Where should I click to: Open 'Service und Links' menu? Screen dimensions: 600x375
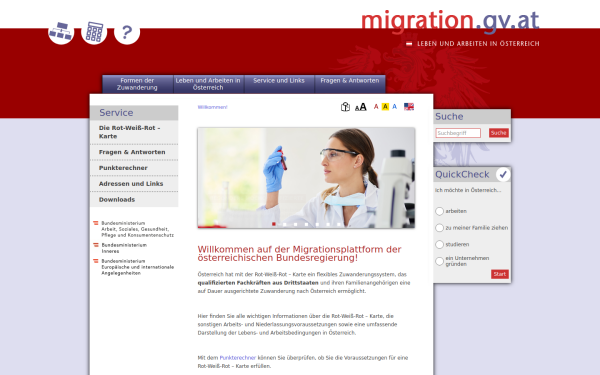279,84
